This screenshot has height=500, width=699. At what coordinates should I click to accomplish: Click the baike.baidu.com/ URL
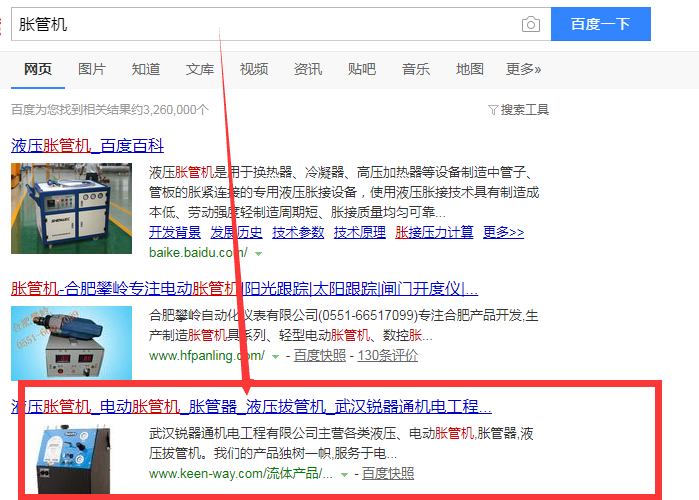coord(198,253)
